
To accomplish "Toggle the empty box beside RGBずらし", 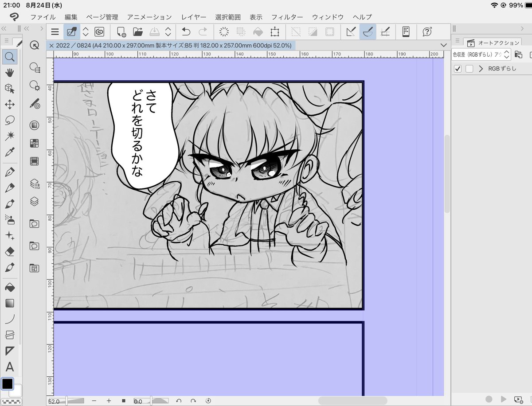I will [469, 69].
